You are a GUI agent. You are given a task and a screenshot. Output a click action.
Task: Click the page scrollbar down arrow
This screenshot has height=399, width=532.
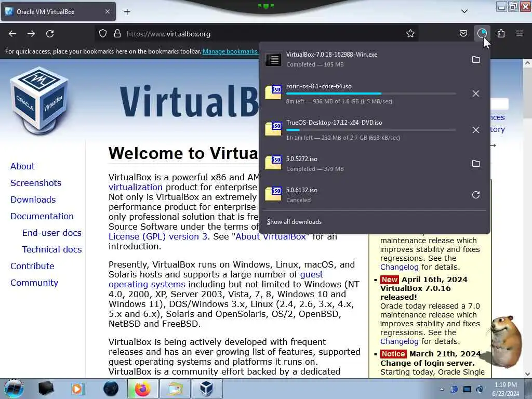pyautogui.click(x=528, y=374)
